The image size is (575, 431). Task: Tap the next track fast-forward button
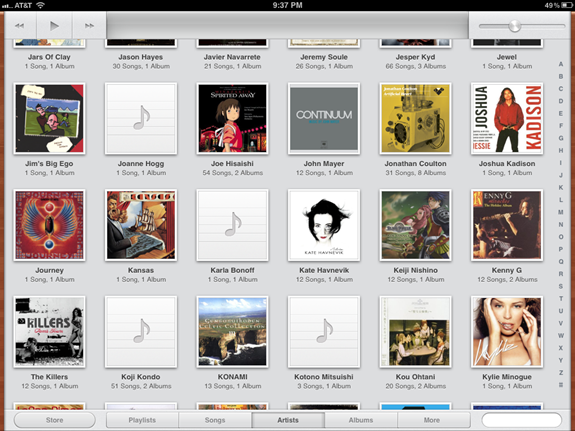click(x=89, y=26)
